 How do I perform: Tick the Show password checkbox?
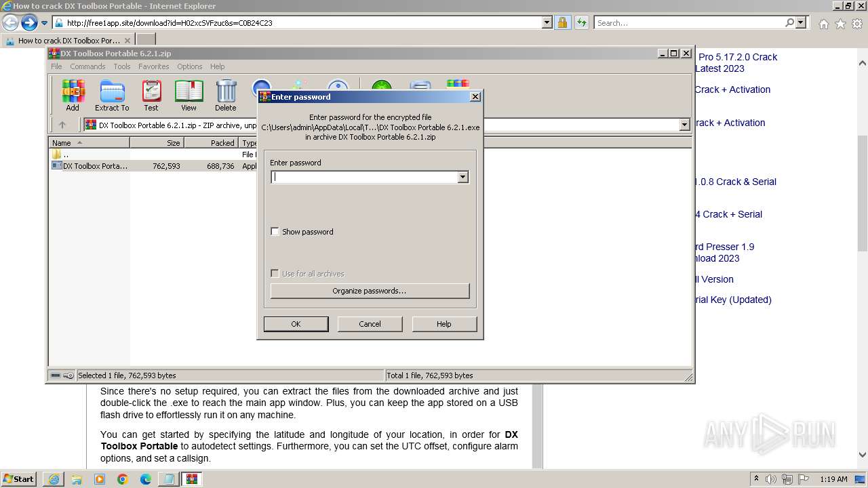point(275,232)
